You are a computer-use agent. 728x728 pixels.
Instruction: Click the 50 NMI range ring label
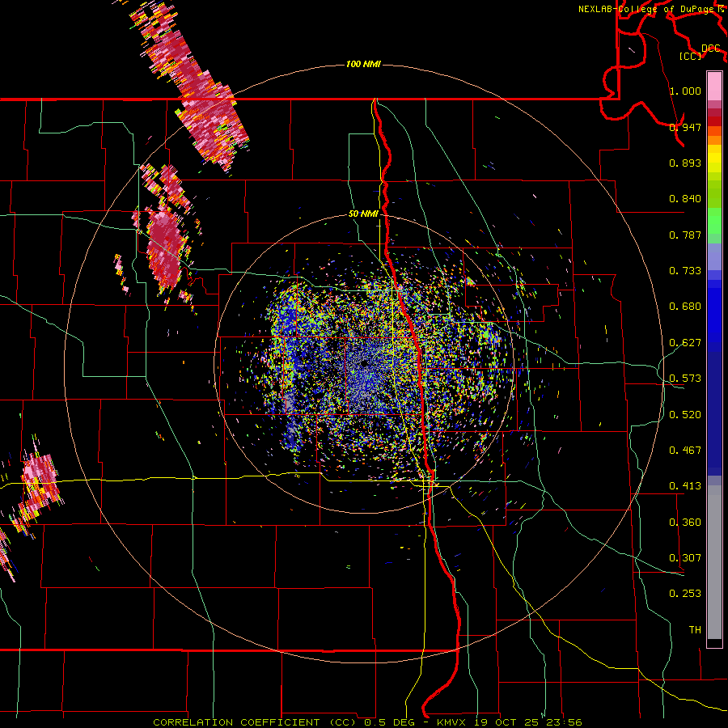363,214
